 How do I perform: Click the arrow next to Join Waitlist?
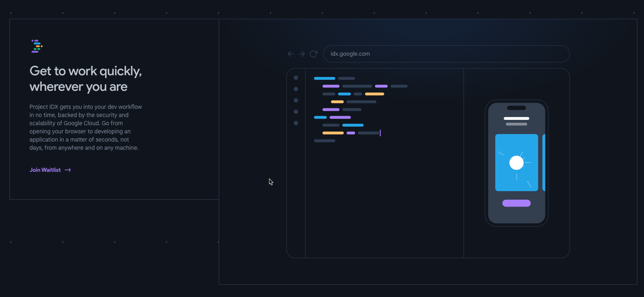[68, 170]
